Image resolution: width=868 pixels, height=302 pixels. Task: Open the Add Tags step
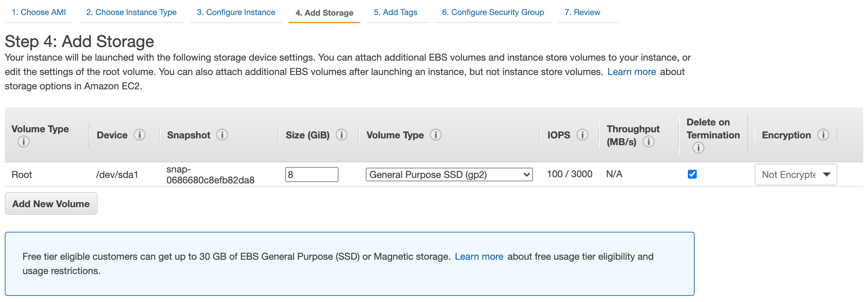tap(395, 12)
